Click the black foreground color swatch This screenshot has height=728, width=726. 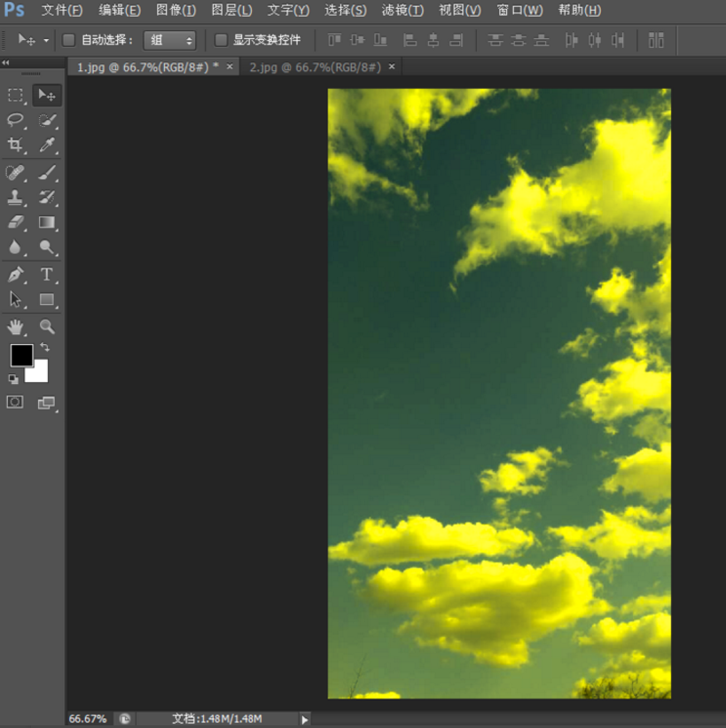pos(21,356)
